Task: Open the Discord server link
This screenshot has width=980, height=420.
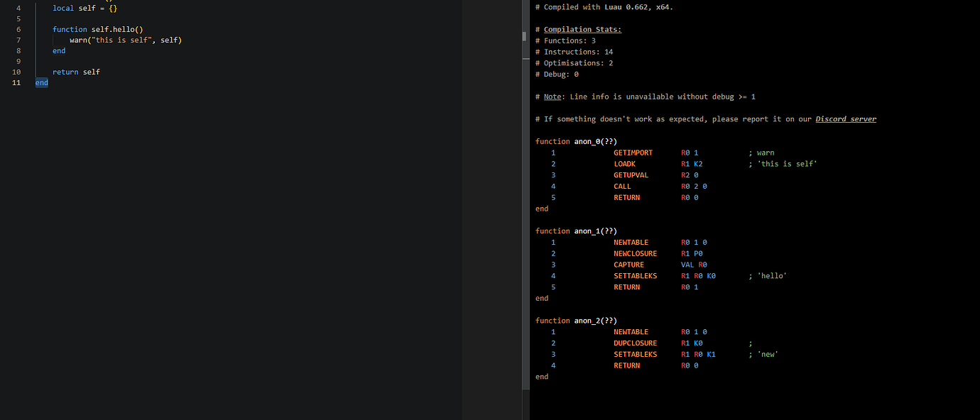Action: coord(845,118)
